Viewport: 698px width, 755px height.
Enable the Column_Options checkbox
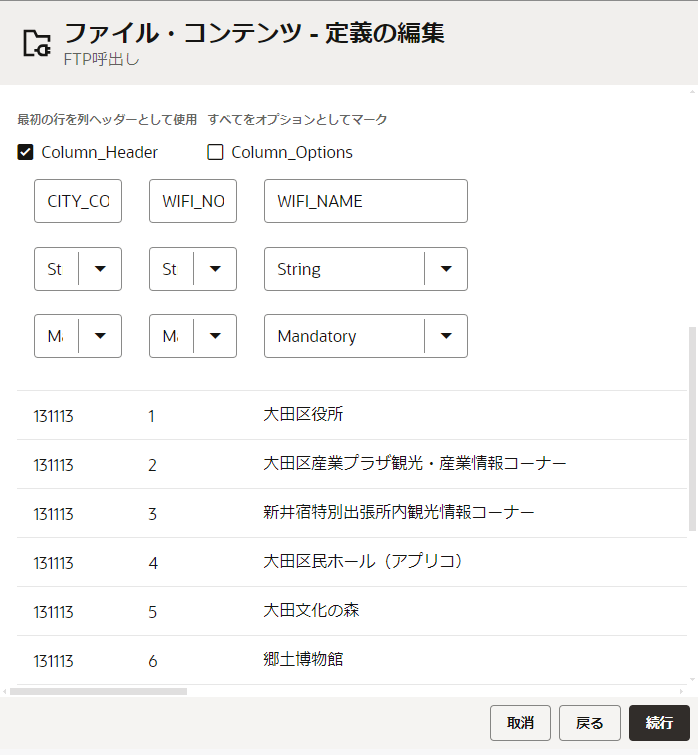[x=215, y=153]
